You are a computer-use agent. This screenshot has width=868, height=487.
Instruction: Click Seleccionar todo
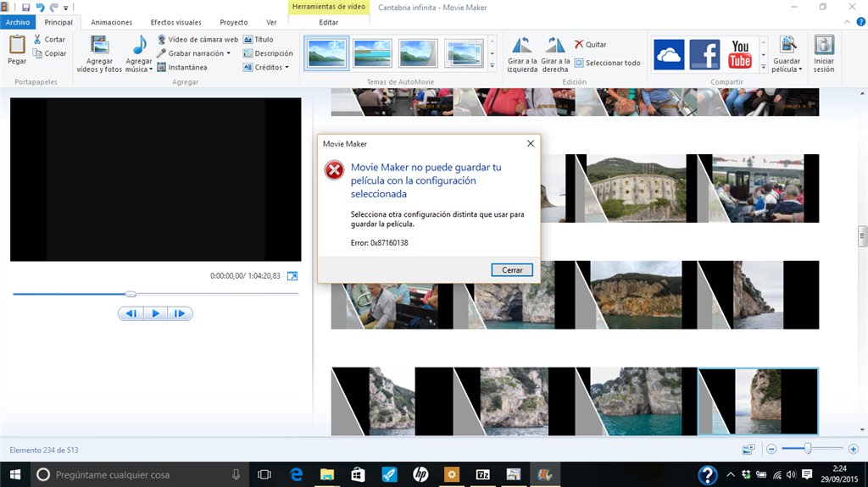607,63
